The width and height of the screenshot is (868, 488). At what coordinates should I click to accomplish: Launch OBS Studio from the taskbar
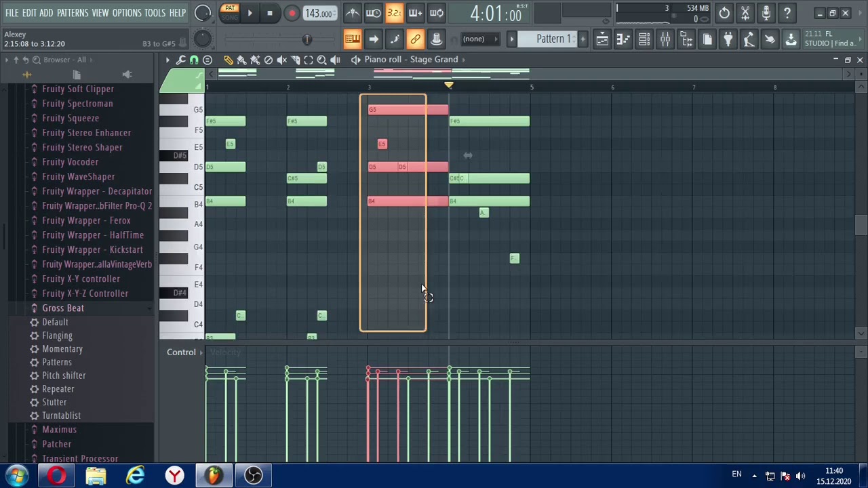[x=254, y=475]
